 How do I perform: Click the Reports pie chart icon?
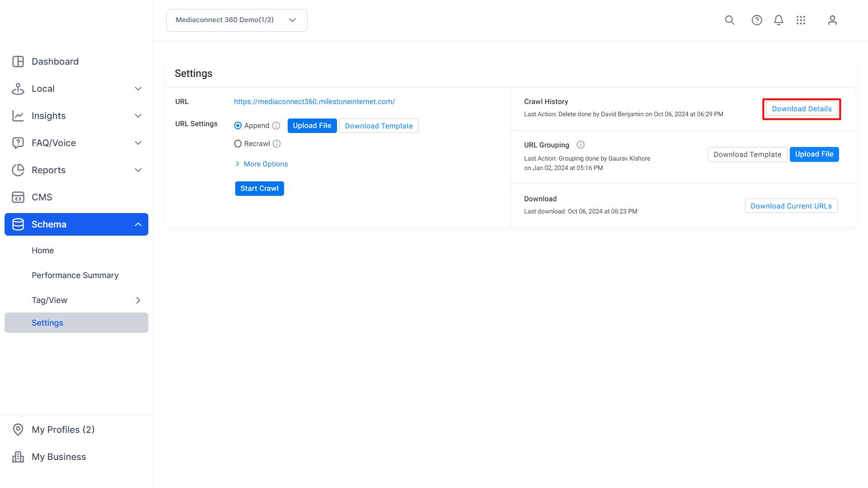click(18, 170)
